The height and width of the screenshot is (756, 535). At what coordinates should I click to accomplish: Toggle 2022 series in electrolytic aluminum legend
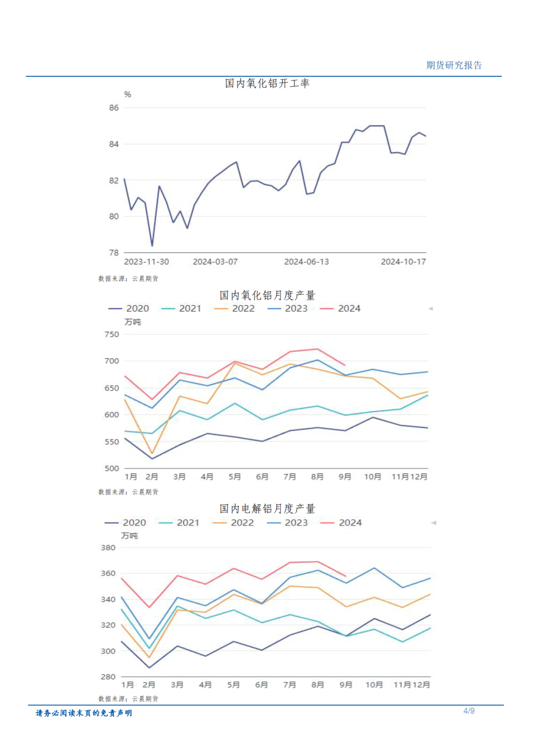tap(233, 523)
